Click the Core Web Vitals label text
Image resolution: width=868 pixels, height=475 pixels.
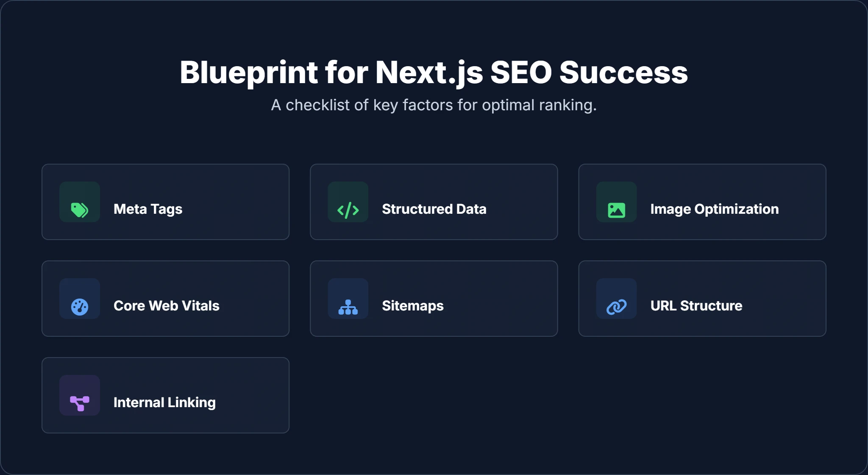click(166, 305)
